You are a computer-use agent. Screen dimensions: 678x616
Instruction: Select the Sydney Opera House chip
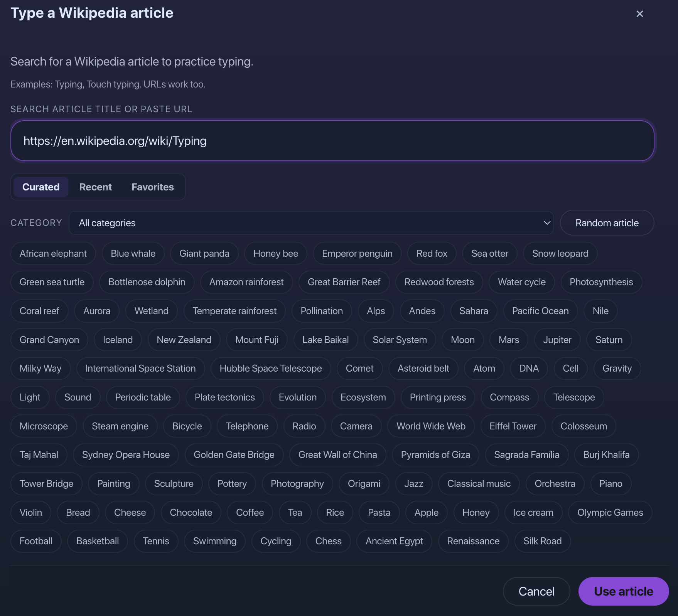126,455
